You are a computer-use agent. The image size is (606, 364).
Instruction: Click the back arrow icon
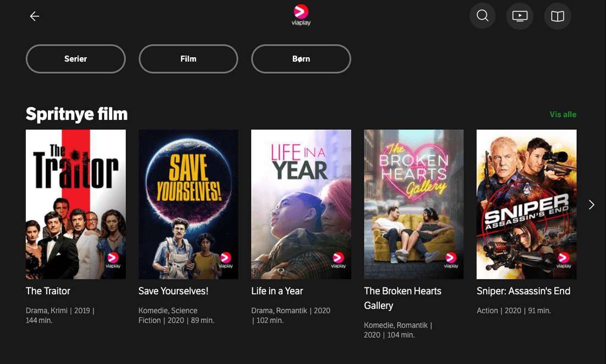[x=35, y=16]
